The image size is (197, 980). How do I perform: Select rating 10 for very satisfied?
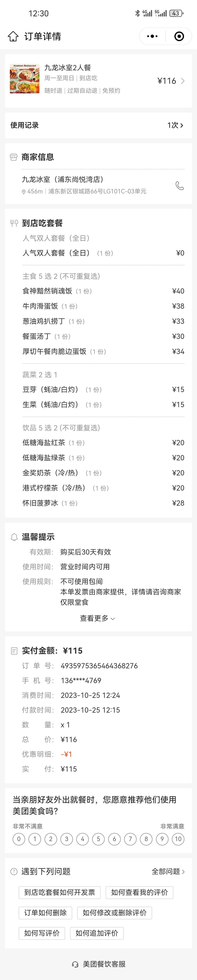tap(178, 839)
